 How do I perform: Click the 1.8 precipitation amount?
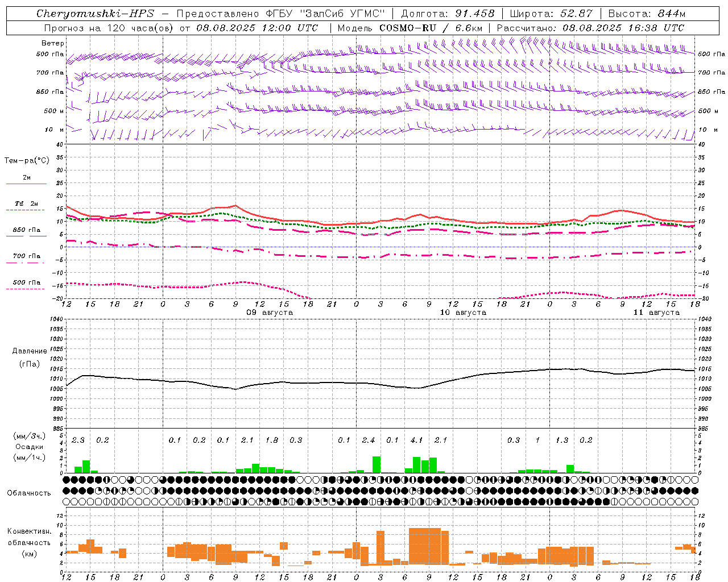(x=272, y=440)
